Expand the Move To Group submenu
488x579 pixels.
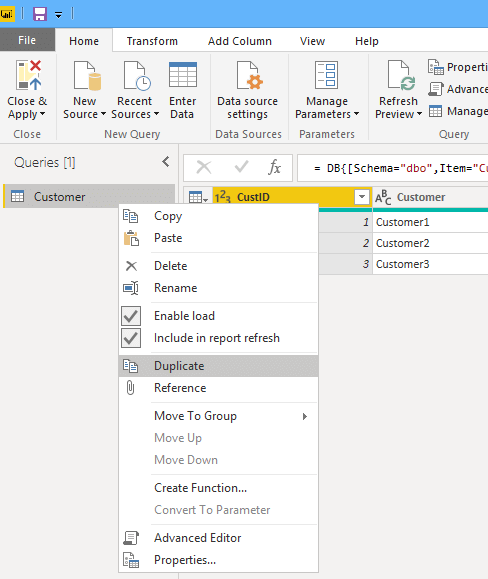(219, 416)
